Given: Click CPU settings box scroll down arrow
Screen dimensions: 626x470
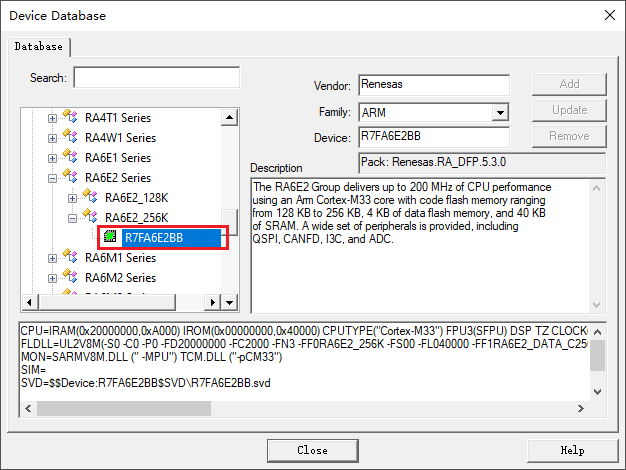Looking at the screenshot, I should 598,392.
